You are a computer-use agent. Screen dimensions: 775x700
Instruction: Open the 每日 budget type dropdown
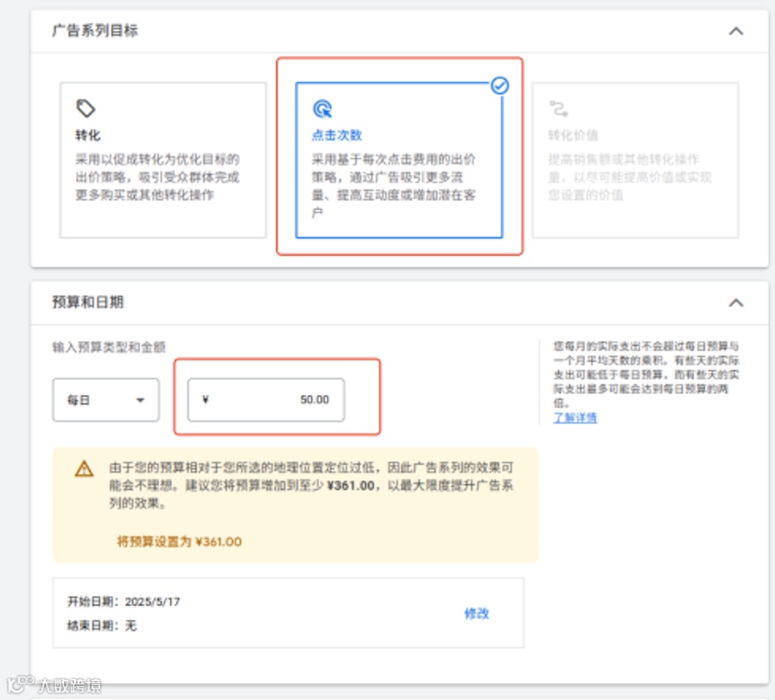106,400
